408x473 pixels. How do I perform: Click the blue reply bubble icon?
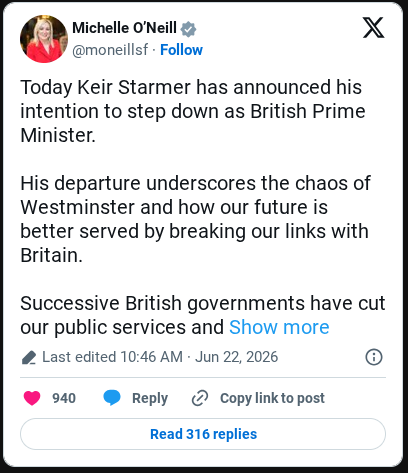[x=112, y=398]
